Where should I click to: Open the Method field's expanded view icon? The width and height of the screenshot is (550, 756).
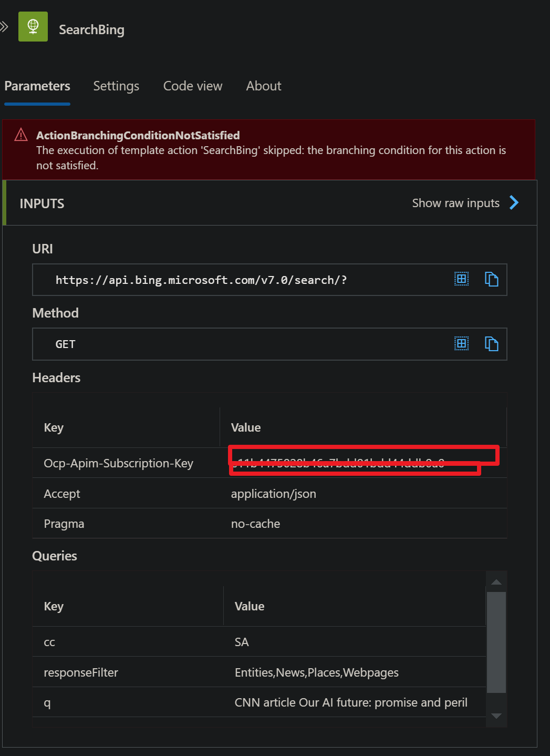(x=462, y=344)
